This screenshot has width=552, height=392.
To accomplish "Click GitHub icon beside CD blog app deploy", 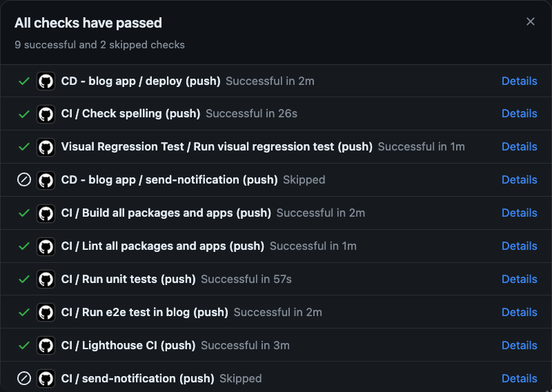I will point(46,81).
